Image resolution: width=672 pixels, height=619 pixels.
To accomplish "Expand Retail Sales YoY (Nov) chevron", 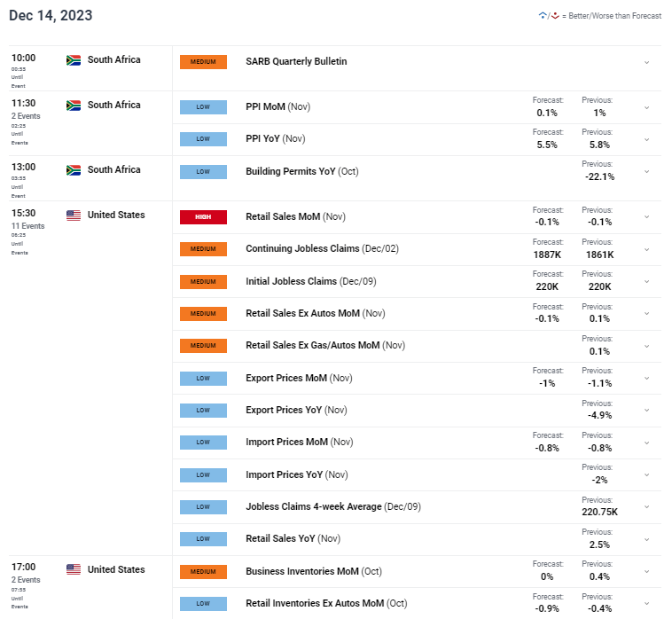I will tap(646, 540).
